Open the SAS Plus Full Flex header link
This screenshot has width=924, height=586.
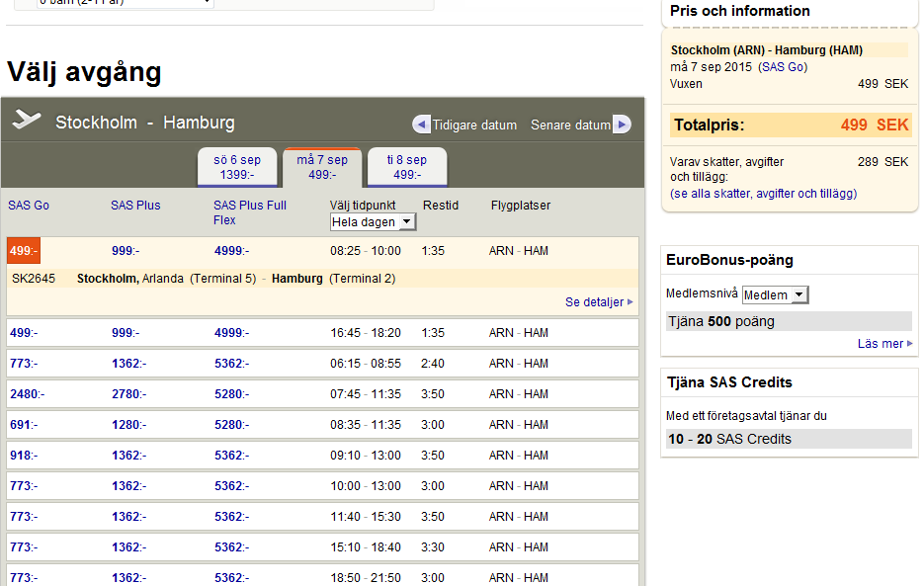[250, 212]
